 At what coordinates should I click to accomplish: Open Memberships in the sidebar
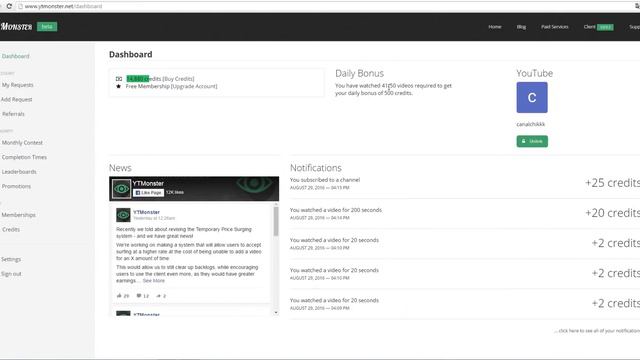(x=18, y=215)
